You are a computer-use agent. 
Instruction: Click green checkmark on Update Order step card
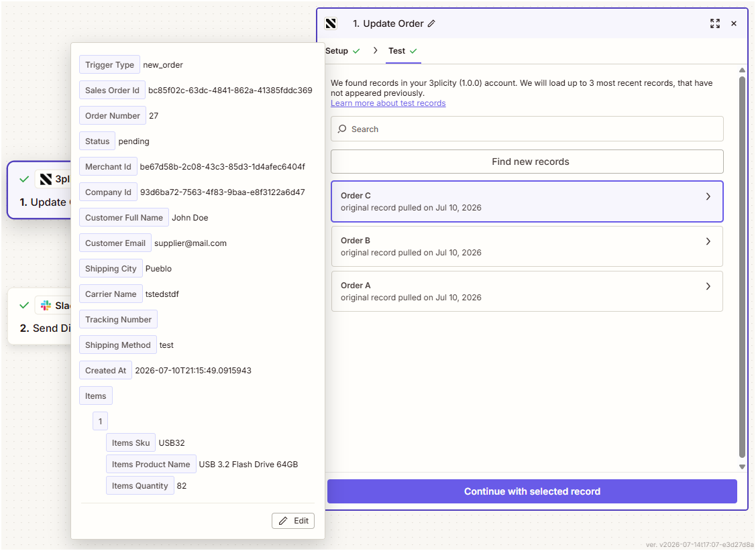coord(24,179)
